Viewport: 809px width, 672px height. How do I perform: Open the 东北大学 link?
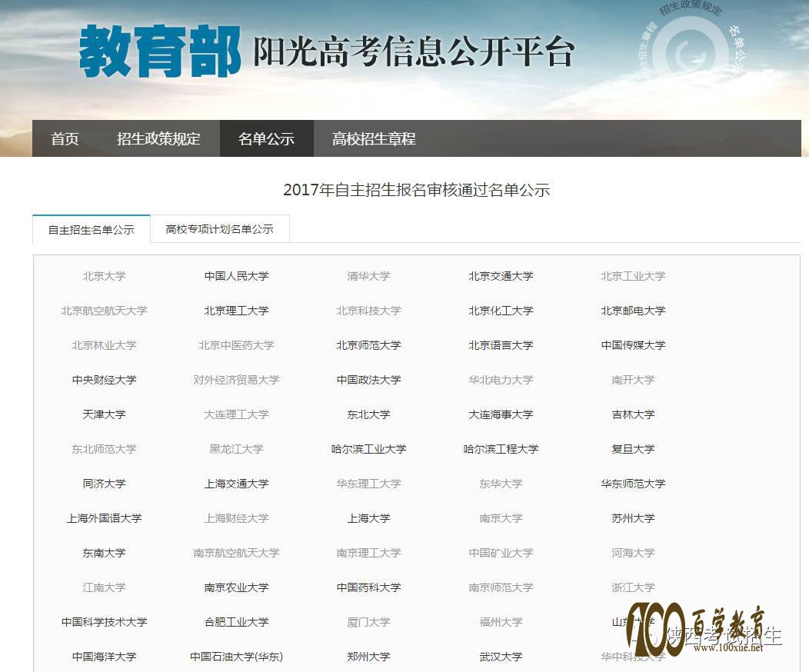pyautogui.click(x=369, y=414)
